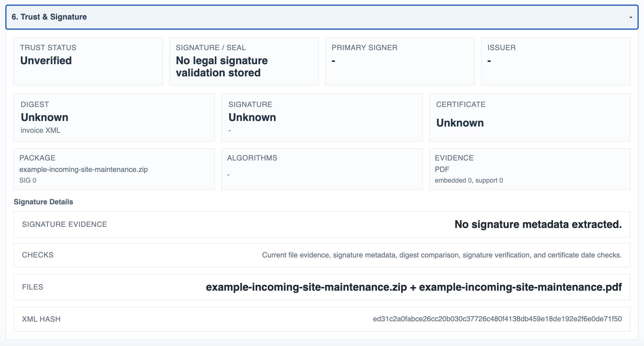644x346 pixels.
Task: Select 'Unknown' value in the Certificate card
Action: pyautogui.click(x=460, y=123)
